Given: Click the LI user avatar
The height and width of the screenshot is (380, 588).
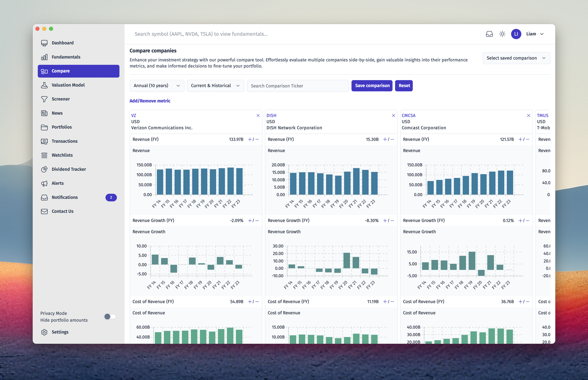Looking at the screenshot, I should pyautogui.click(x=516, y=34).
